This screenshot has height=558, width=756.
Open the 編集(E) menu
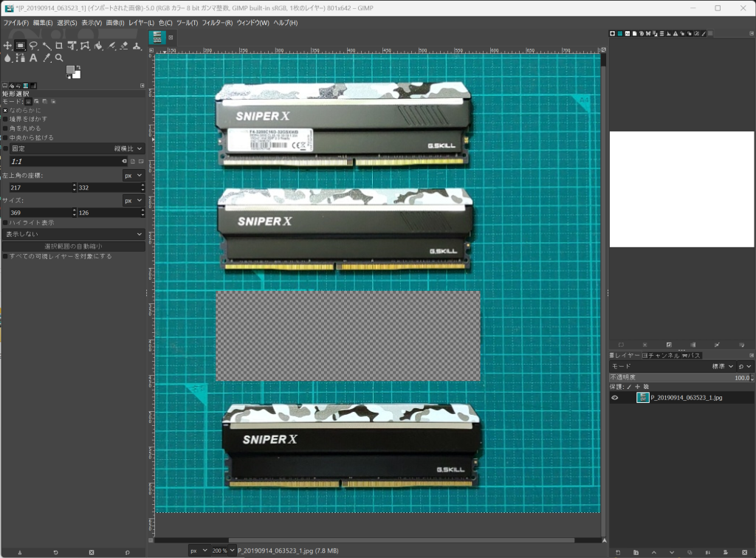pyautogui.click(x=43, y=23)
